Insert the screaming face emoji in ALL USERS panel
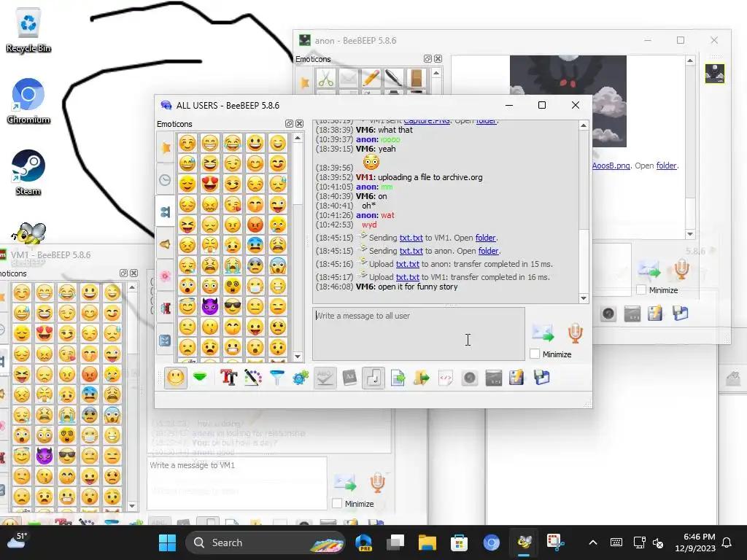 [x=278, y=265]
